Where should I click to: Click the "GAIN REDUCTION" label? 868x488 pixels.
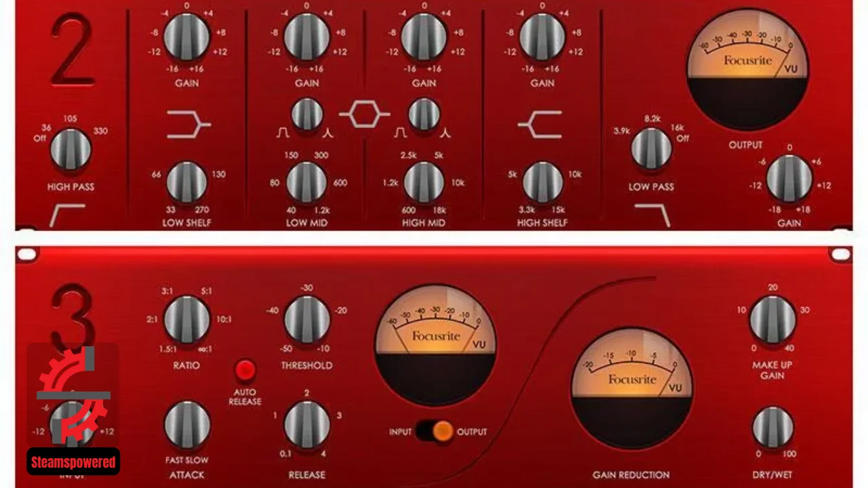(631, 475)
